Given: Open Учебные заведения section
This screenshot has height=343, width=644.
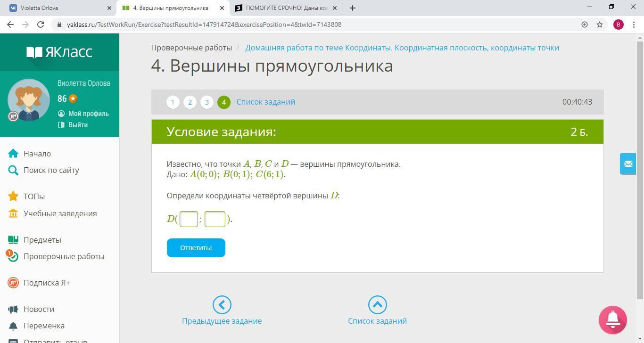Looking at the screenshot, I should click(x=60, y=213).
